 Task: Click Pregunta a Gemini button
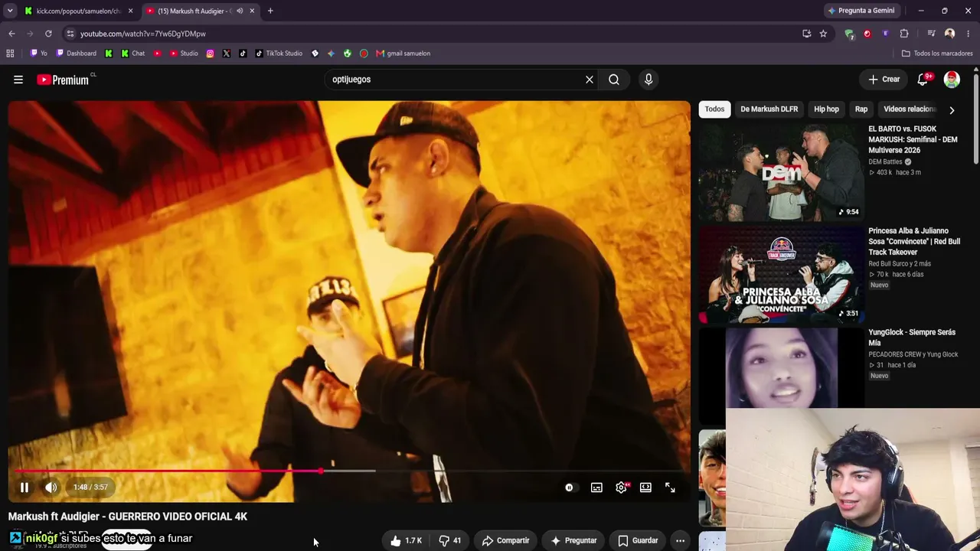click(861, 11)
